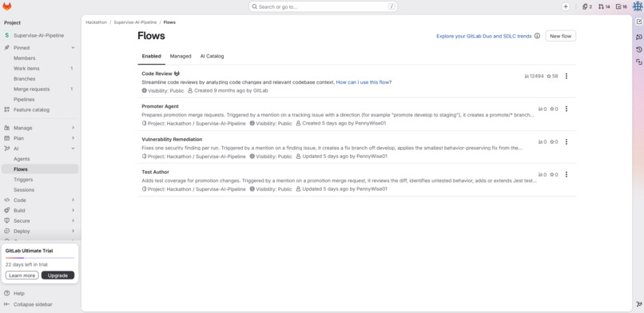Screen dimensions: 644x313
Task: Open the Vulnerability Remediation flow title
Action: (x=172, y=139)
